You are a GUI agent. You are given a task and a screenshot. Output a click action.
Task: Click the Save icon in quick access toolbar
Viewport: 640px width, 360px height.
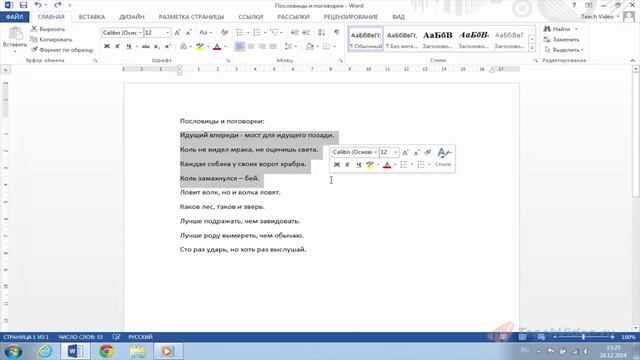point(23,5)
